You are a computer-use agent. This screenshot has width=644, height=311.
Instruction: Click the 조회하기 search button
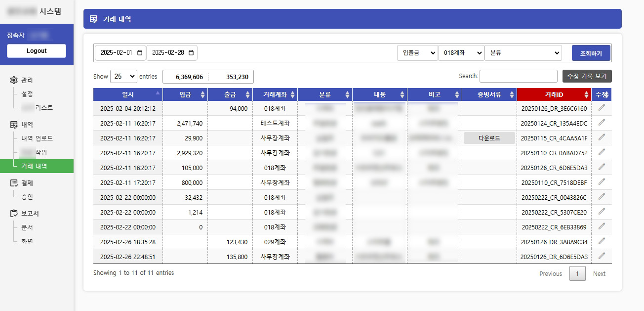pyautogui.click(x=592, y=52)
